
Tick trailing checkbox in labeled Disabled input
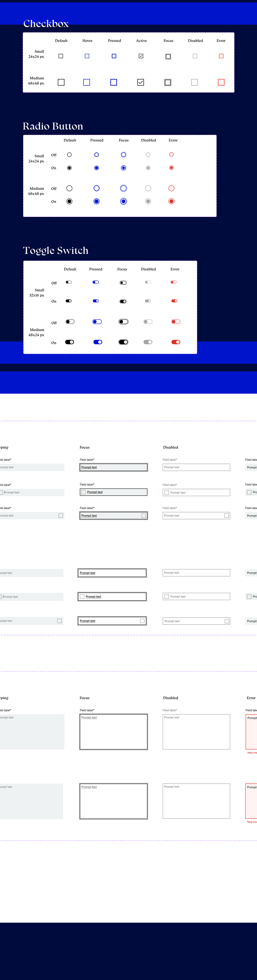click(227, 516)
